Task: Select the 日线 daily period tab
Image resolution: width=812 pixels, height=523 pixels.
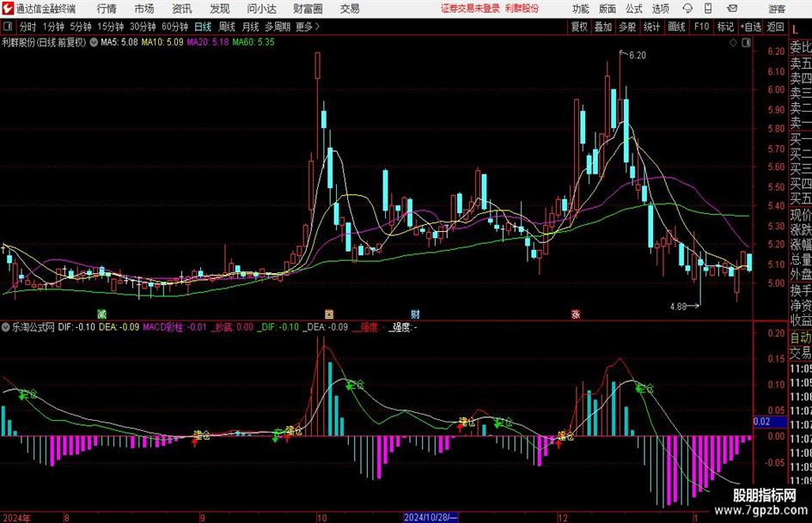Action: pos(203,27)
